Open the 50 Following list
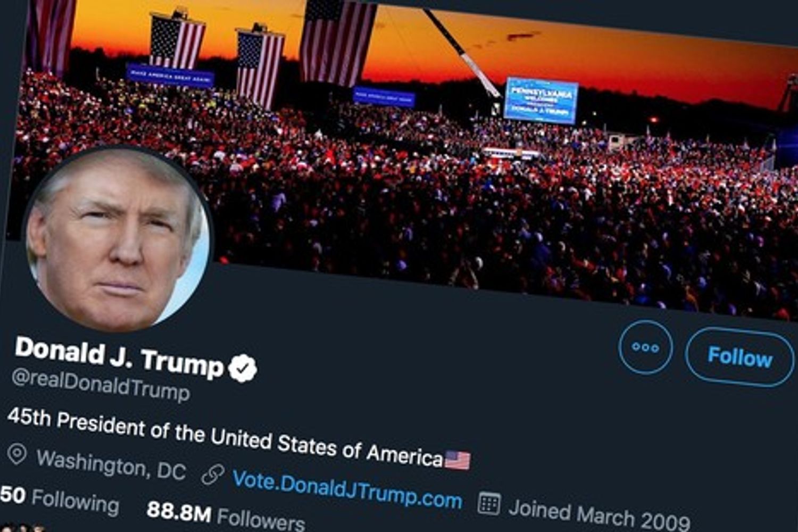Viewport: 798px width, 532px height. [x=60, y=500]
